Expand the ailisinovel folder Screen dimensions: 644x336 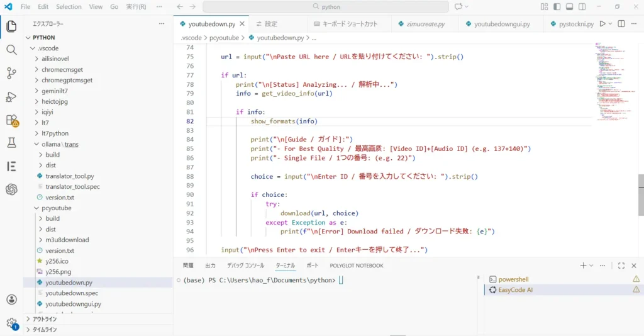(98, 59)
